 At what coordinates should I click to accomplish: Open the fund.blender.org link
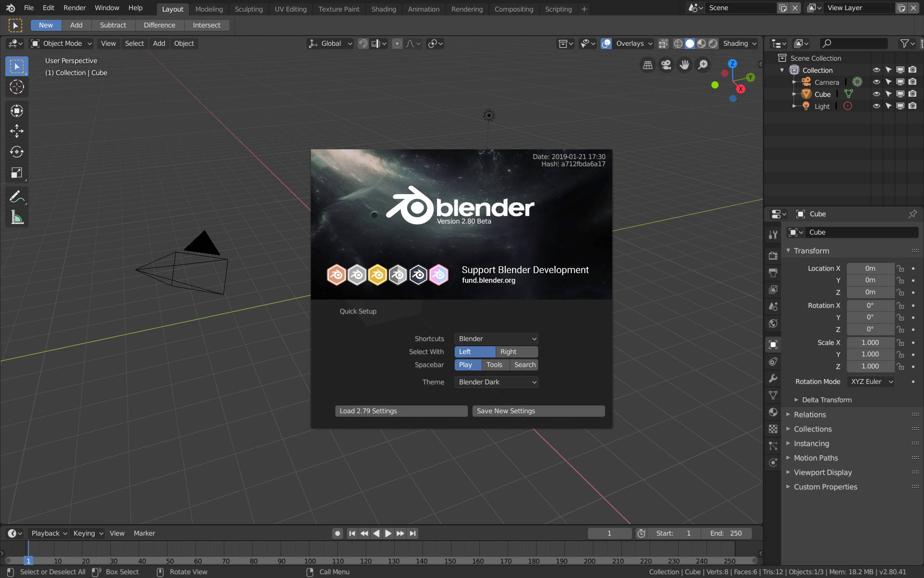coord(488,280)
